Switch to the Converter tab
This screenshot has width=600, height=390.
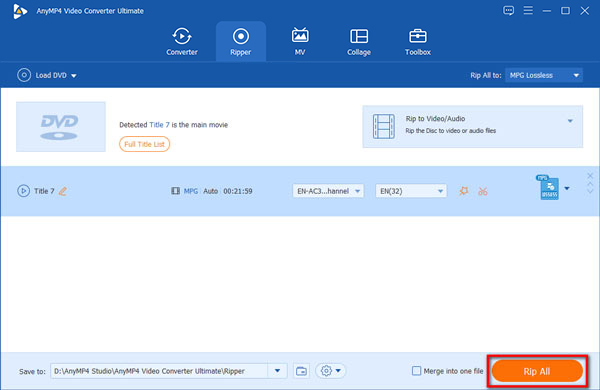point(182,41)
